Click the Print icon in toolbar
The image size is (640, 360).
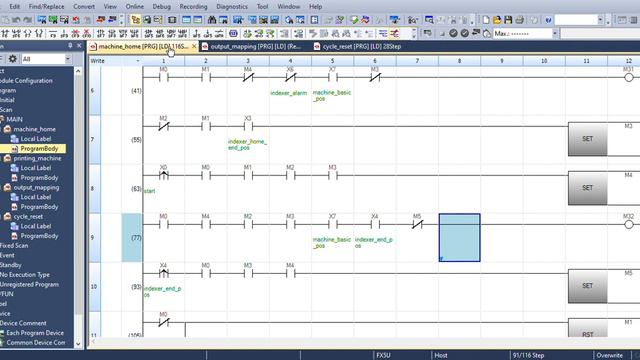click(x=520, y=20)
